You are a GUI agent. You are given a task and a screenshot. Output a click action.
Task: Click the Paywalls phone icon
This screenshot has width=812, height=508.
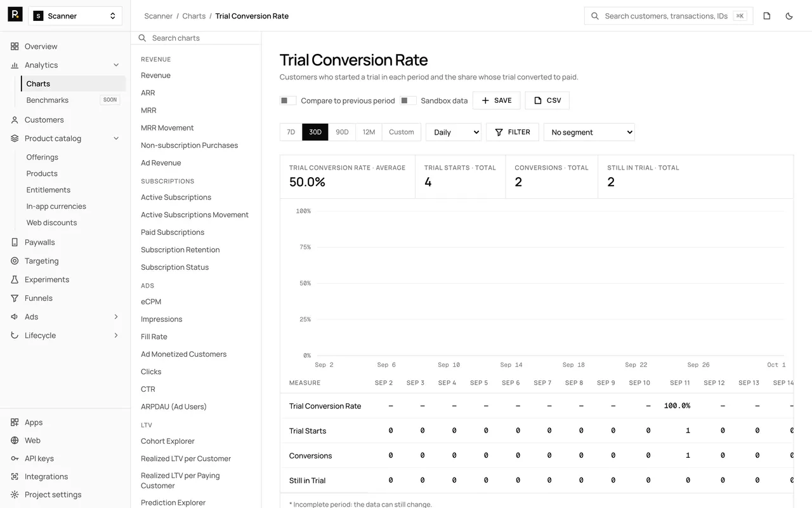pyautogui.click(x=15, y=242)
